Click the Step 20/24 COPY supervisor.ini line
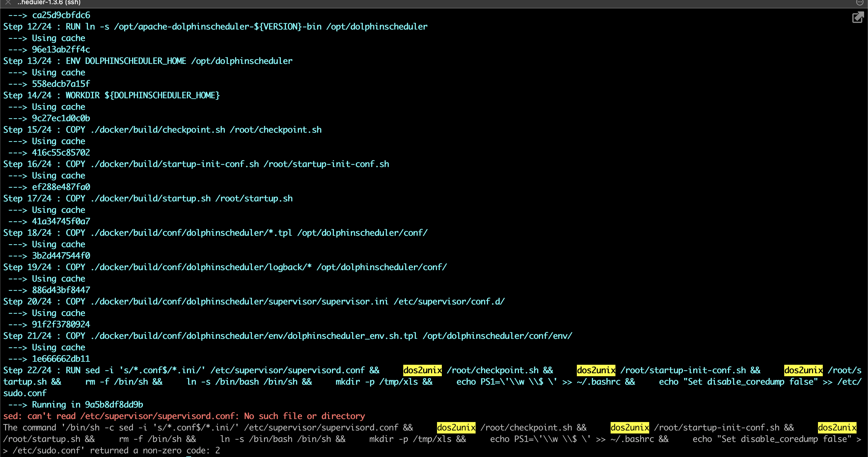The image size is (868, 457). click(x=254, y=302)
